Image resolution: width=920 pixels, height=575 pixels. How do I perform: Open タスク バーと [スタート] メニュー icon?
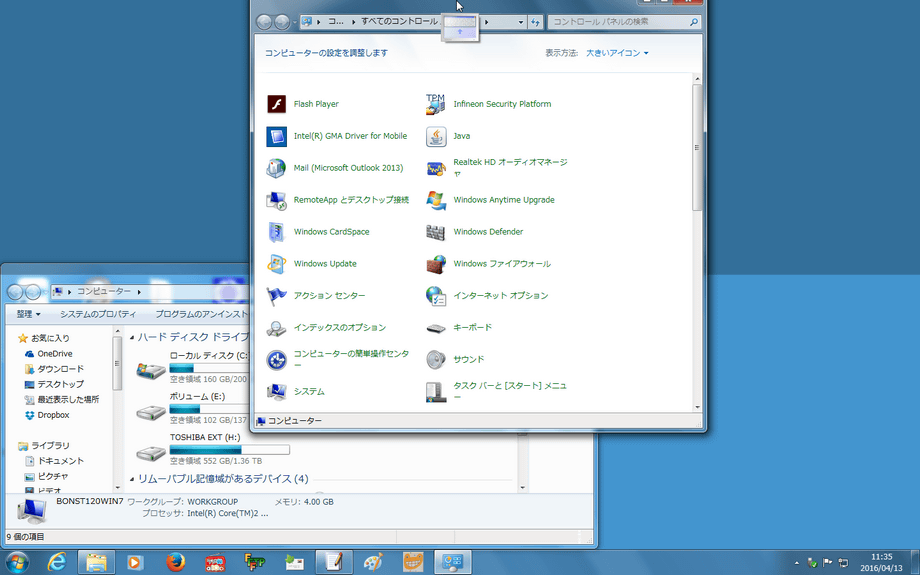436,391
